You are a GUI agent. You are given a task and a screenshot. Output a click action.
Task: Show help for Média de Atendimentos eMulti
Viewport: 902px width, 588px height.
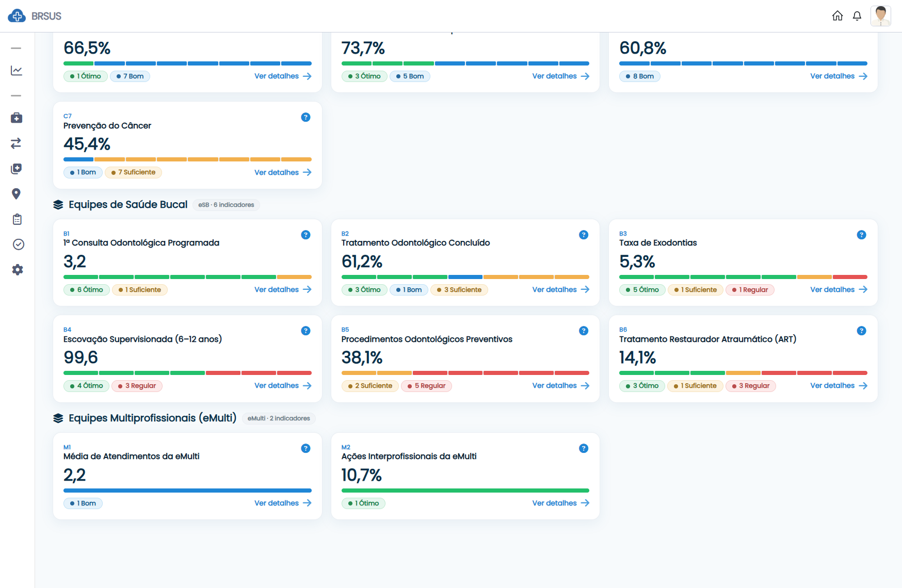(305, 448)
